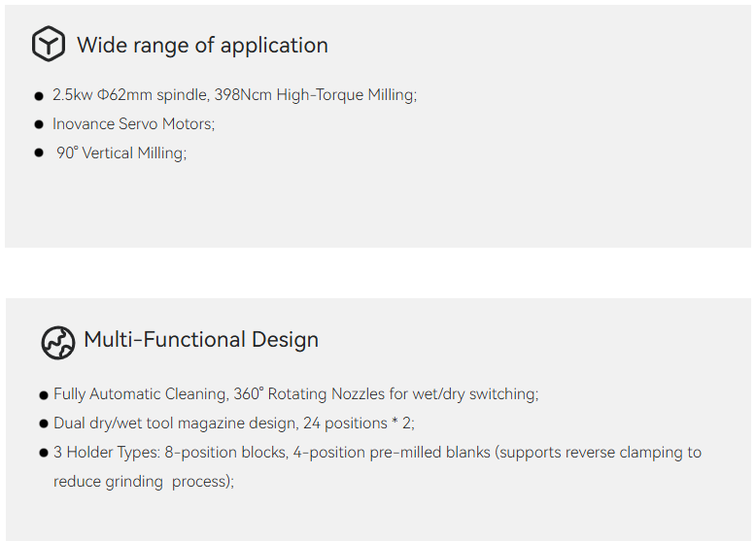Click the globe icon beside Multi-Functional Design

(58, 342)
